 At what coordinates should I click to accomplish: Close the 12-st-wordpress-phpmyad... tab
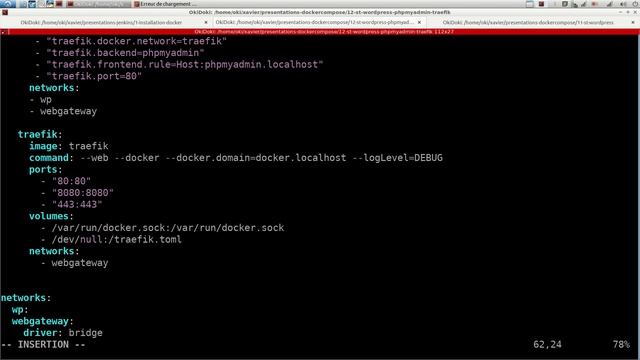point(419,22)
